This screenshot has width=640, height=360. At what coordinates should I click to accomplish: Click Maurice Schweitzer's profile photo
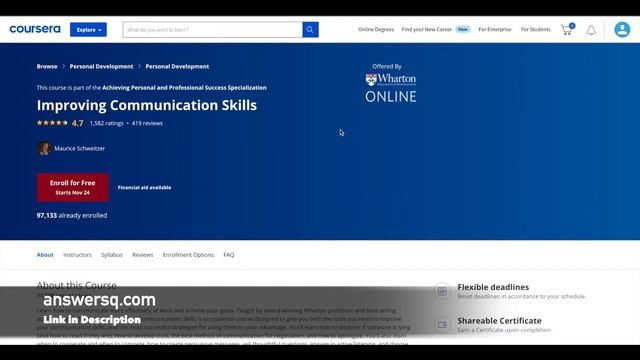coord(44,148)
